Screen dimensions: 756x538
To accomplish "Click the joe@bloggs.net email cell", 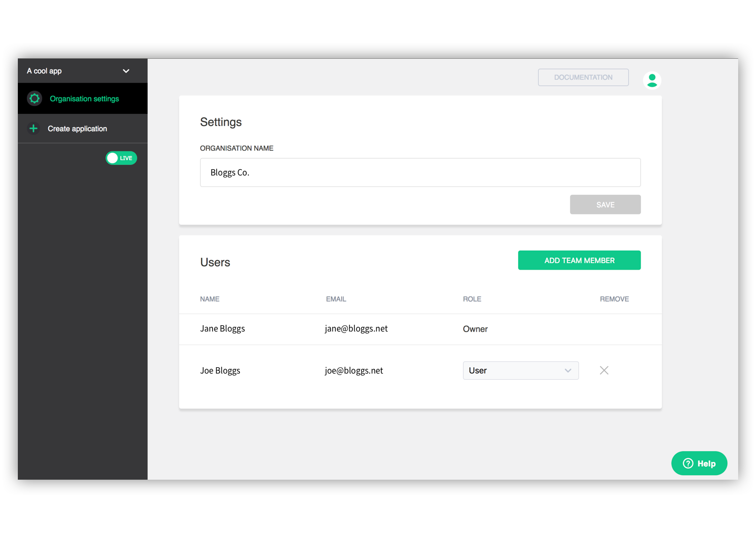I will tap(354, 371).
